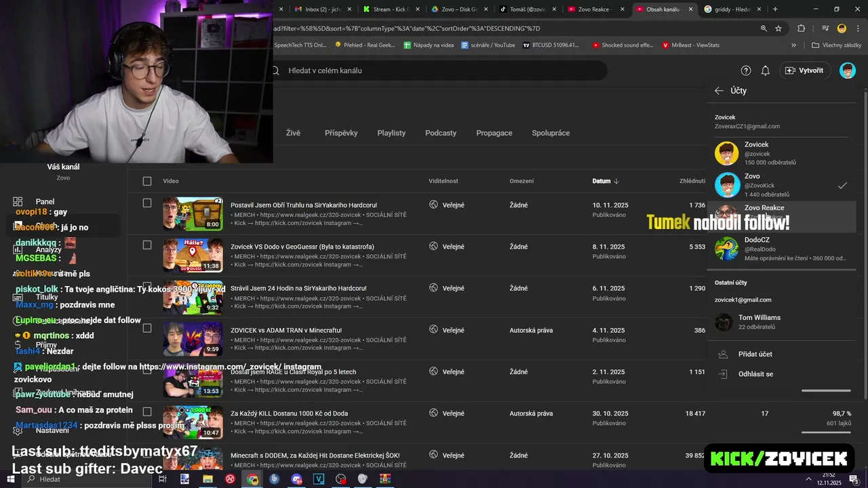
Task: Go back using the Účty arrow
Action: 719,91
